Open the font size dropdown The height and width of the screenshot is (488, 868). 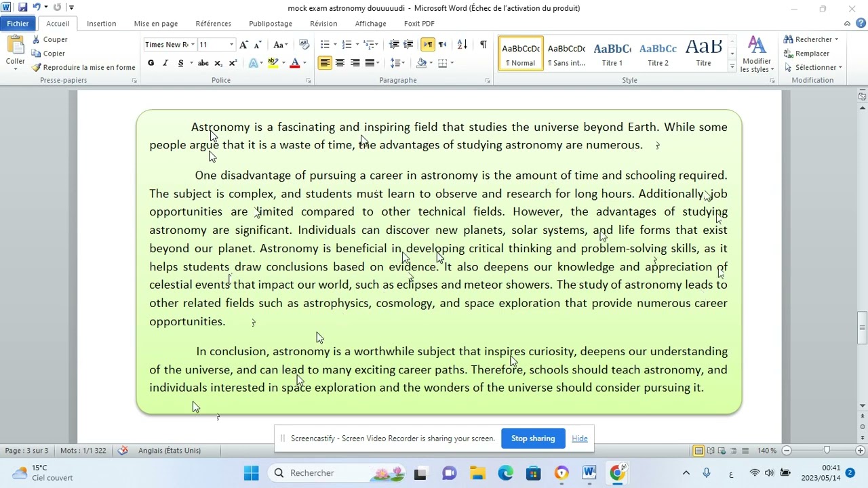[x=231, y=45]
